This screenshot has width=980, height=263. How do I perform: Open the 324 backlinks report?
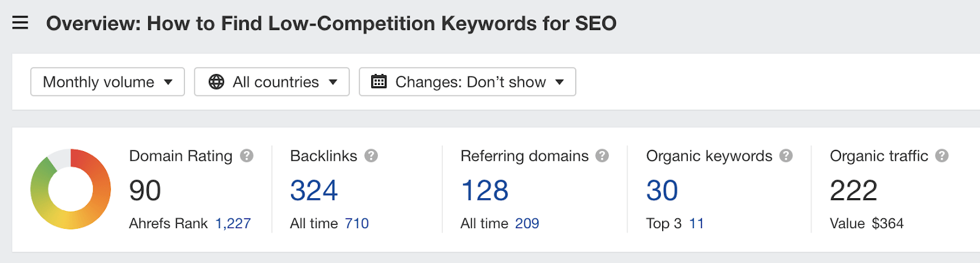pos(314,190)
